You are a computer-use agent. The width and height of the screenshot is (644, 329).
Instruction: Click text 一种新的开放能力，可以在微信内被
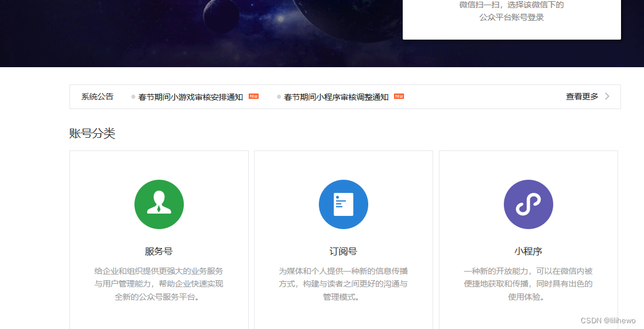click(x=528, y=271)
